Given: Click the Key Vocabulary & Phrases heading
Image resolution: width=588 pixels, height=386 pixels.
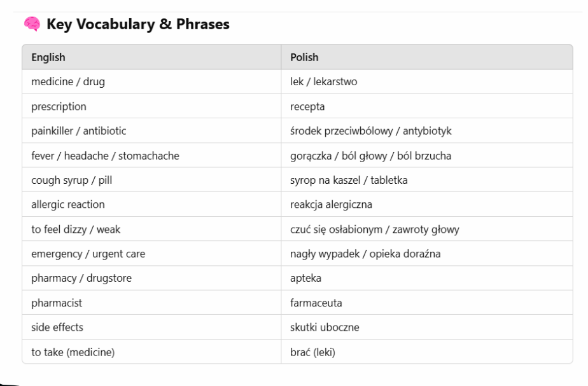Looking at the screenshot, I should click(x=137, y=25).
